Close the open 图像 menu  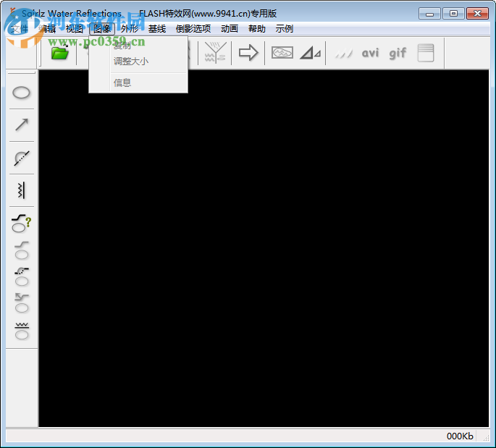[102, 29]
